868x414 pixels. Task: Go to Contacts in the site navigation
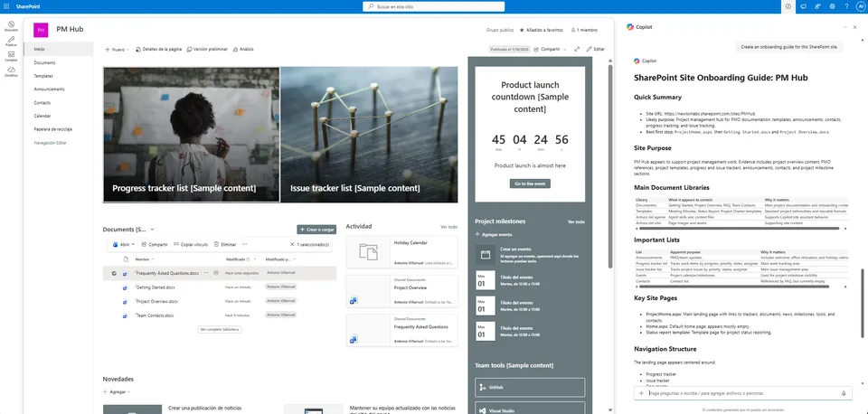[x=42, y=102]
